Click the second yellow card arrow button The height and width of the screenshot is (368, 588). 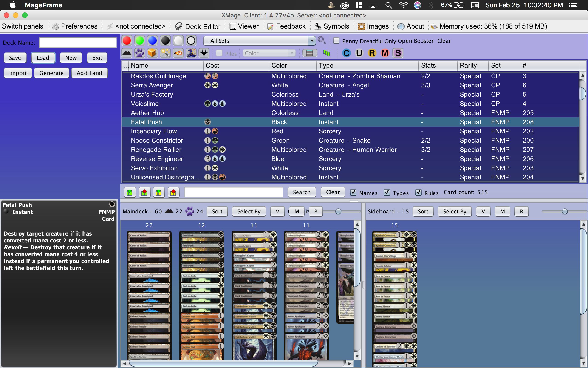coord(173,192)
